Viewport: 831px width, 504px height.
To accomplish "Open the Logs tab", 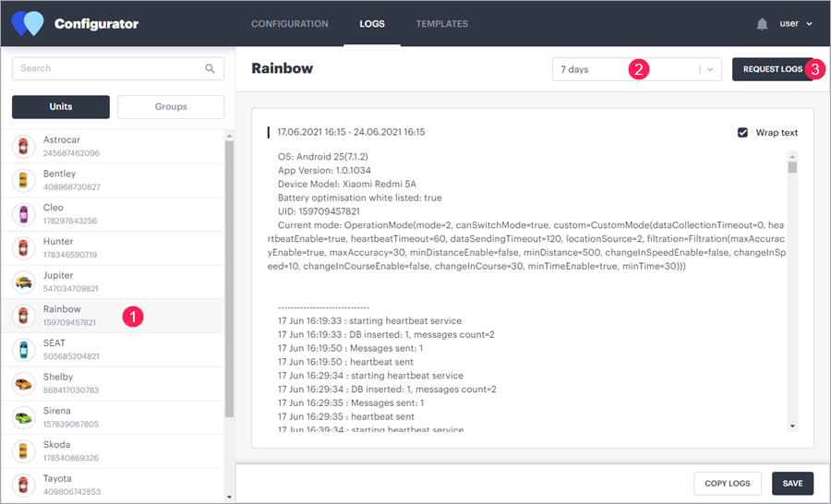I will [372, 24].
